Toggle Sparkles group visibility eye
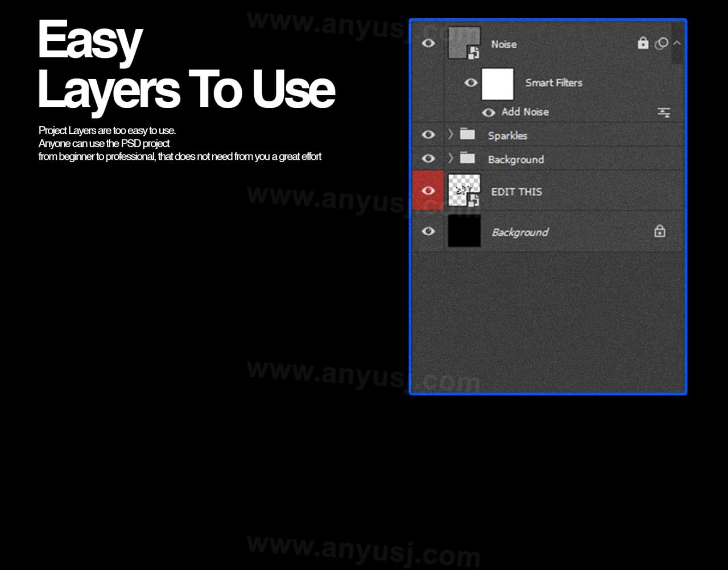This screenshot has height=570, width=728. 428,135
